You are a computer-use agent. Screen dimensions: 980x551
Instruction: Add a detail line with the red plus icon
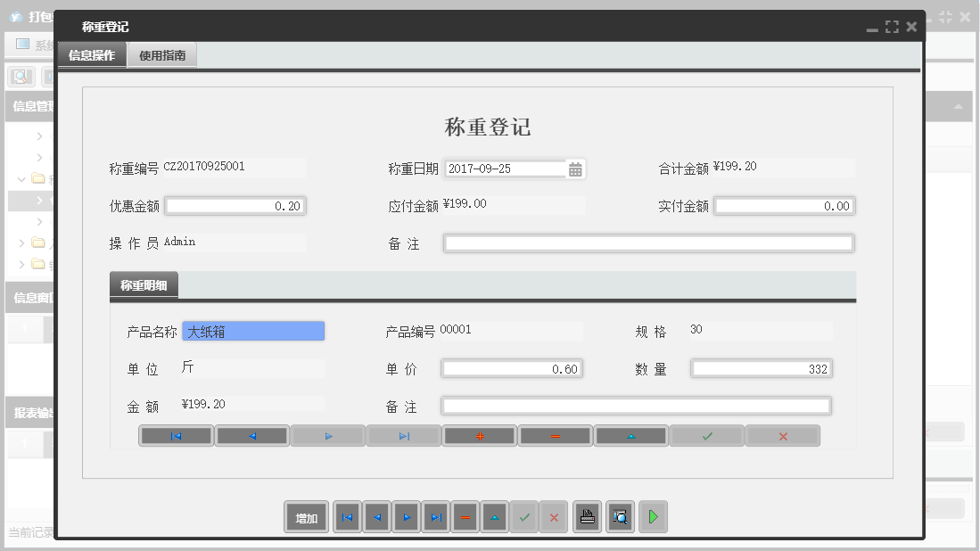coord(479,435)
